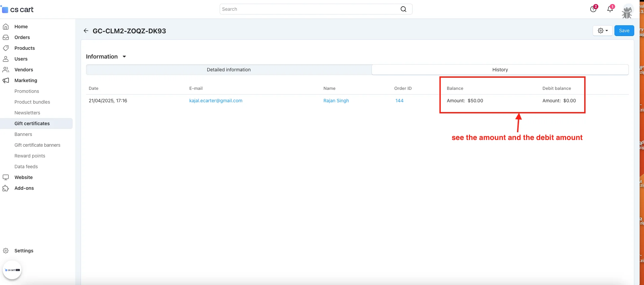Expand the gear options dropdown

click(603, 31)
